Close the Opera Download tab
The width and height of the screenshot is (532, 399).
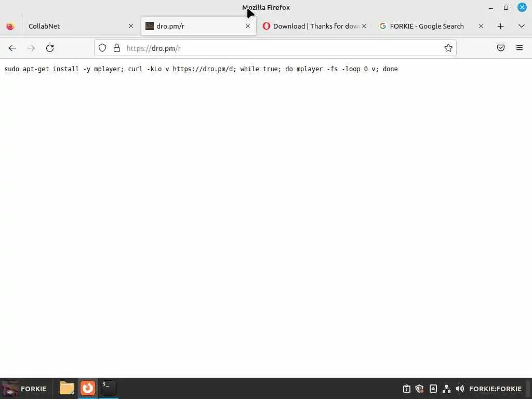tap(364, 26)
